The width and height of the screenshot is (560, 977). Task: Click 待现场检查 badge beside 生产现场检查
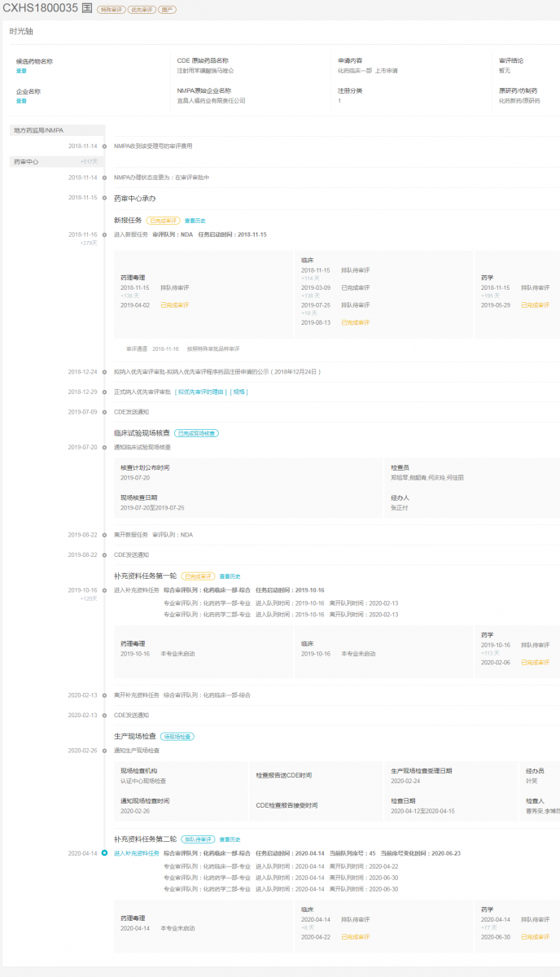pos(177,736)
